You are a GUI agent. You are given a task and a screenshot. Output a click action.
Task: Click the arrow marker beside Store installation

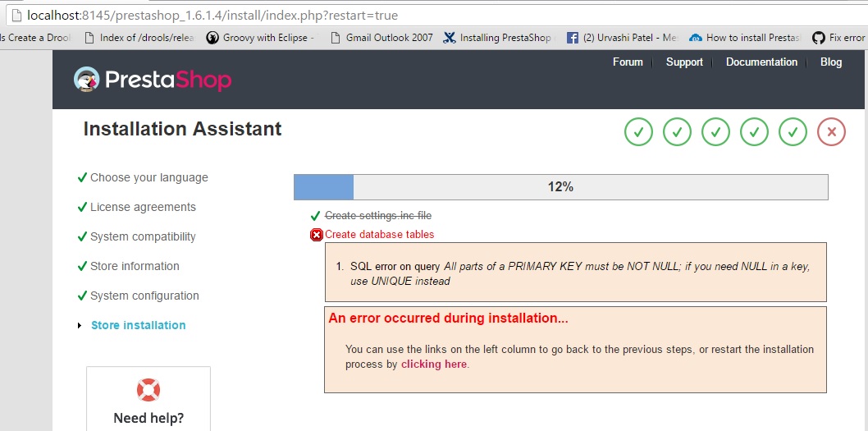click(x=80, y=326)
